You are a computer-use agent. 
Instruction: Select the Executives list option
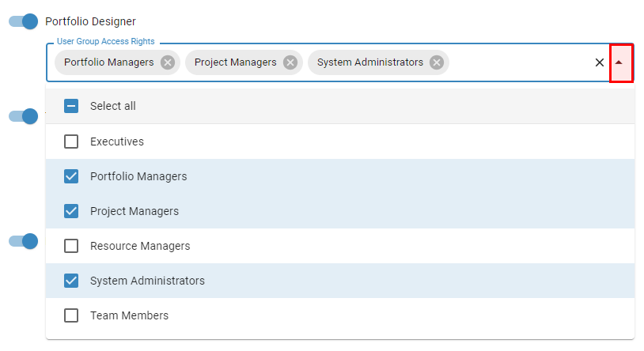(x=340, y=142)
